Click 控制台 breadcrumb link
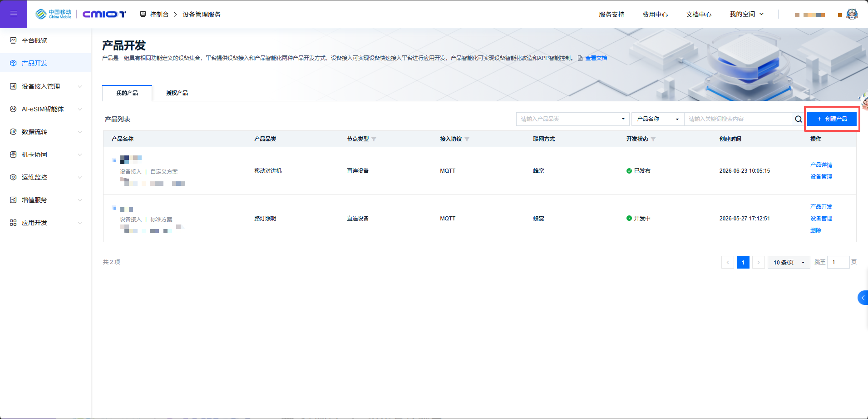868x419 pixels. (159, 15)
